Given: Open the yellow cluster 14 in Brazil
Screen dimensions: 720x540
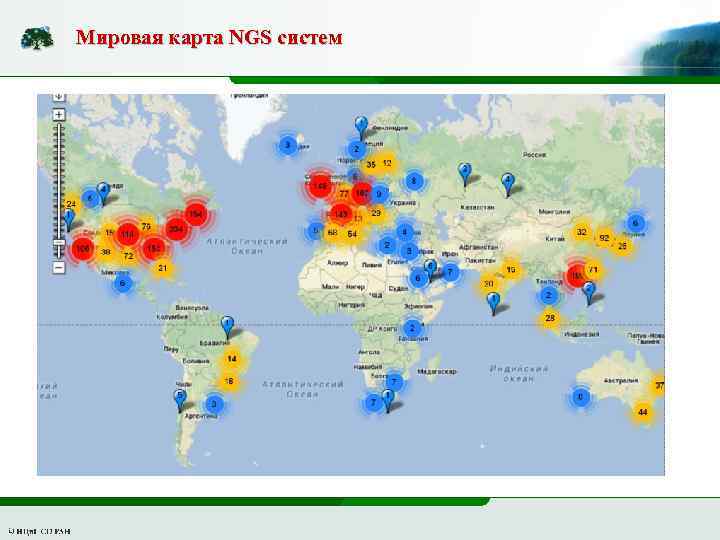Looking at the screenshot, I should (232, 359).
